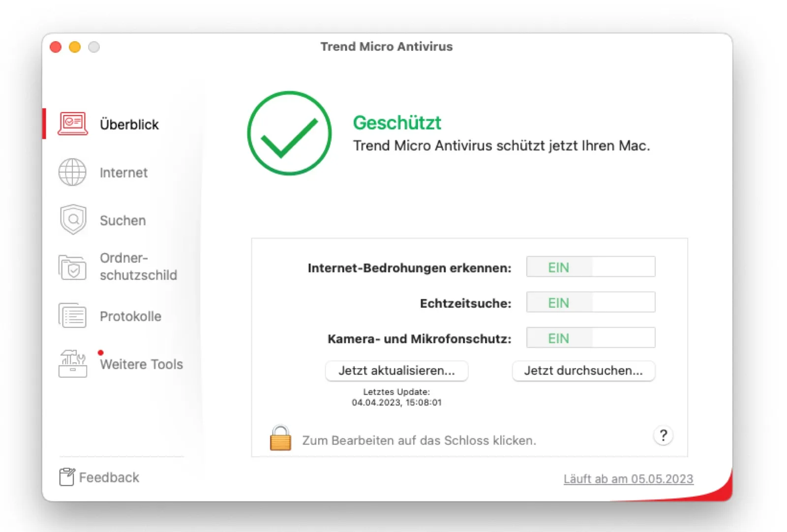
Task: Turn off Kamera- und Mikrofonschutz
Action: tap(590, 338)
